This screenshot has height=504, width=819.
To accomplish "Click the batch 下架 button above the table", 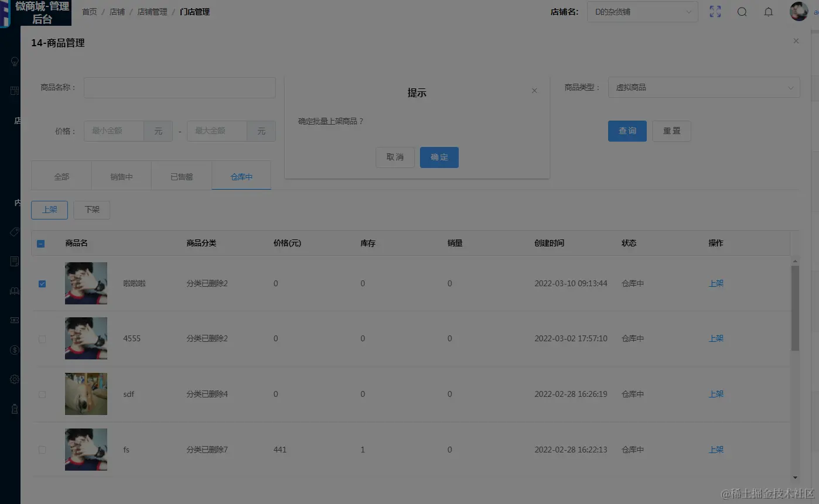I will [92, 210].
